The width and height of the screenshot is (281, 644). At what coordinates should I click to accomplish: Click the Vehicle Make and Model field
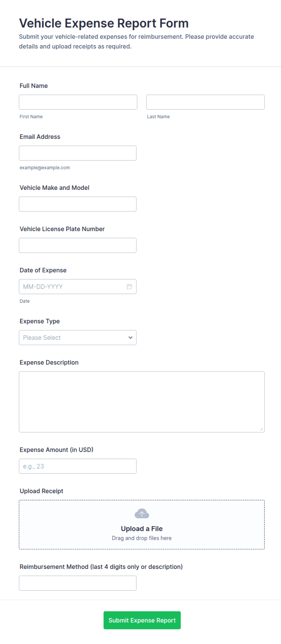[78, 204]
